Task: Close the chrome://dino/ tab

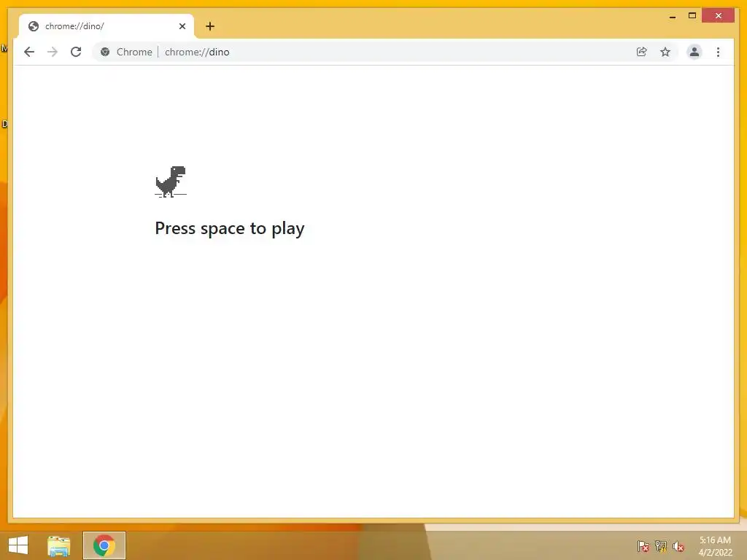Action: pyautogui.click(x=182, y=26)
